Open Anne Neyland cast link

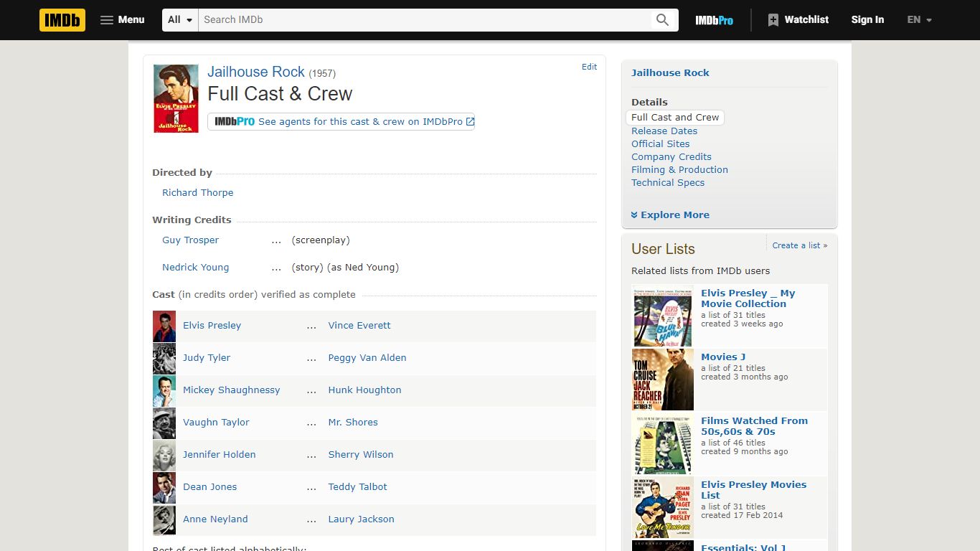[215, 519]
